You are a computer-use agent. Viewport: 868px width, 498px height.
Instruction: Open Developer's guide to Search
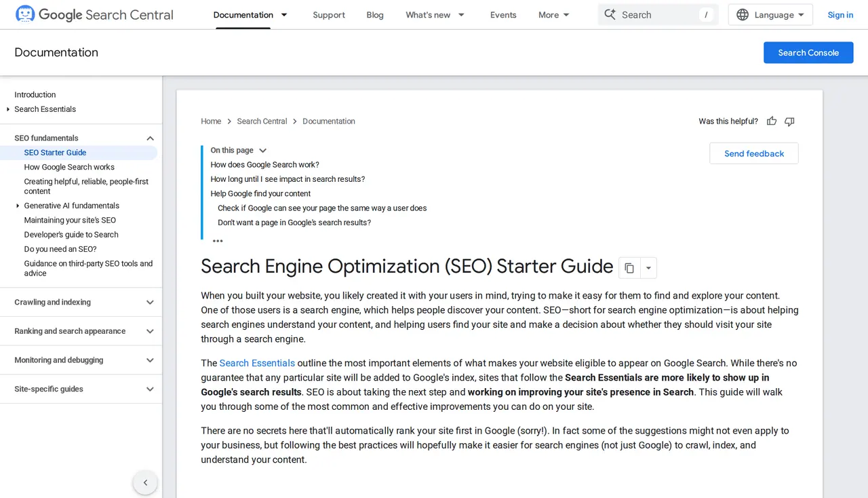click(71, 235)
